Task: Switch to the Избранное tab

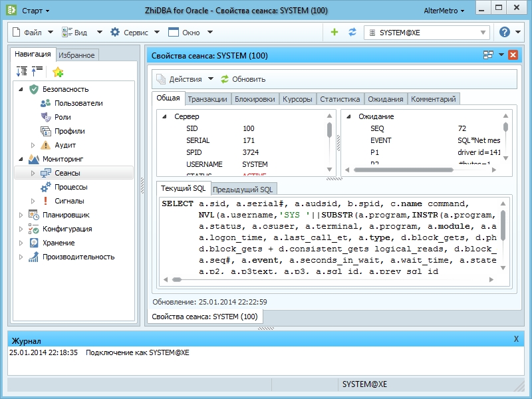Action: coord(76,55)
